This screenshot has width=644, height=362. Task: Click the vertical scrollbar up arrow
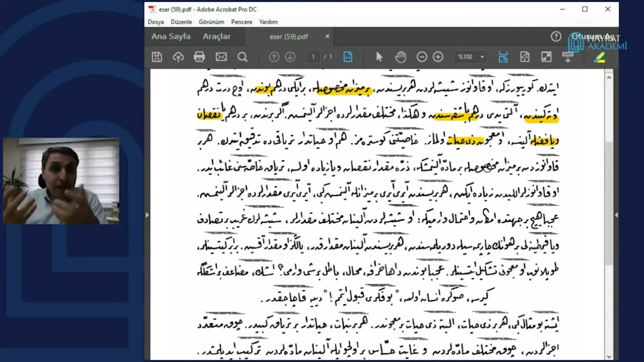coord(609,77)
